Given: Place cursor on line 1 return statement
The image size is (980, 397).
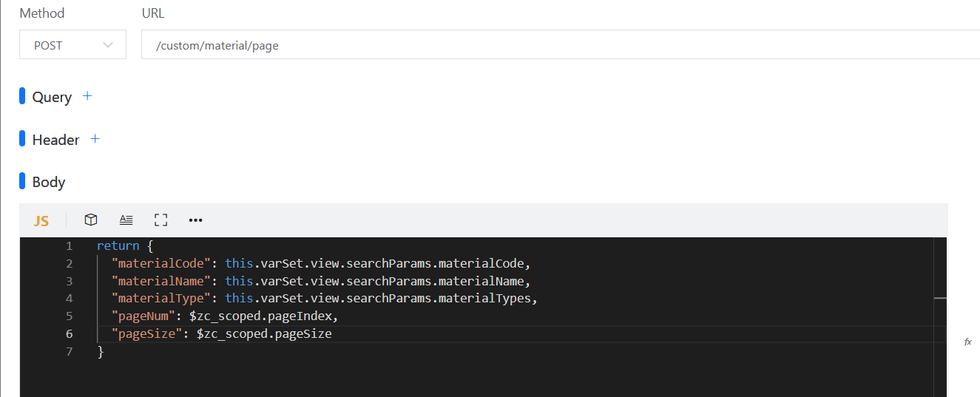Looking at the screenshot, I should coord(125,245).
